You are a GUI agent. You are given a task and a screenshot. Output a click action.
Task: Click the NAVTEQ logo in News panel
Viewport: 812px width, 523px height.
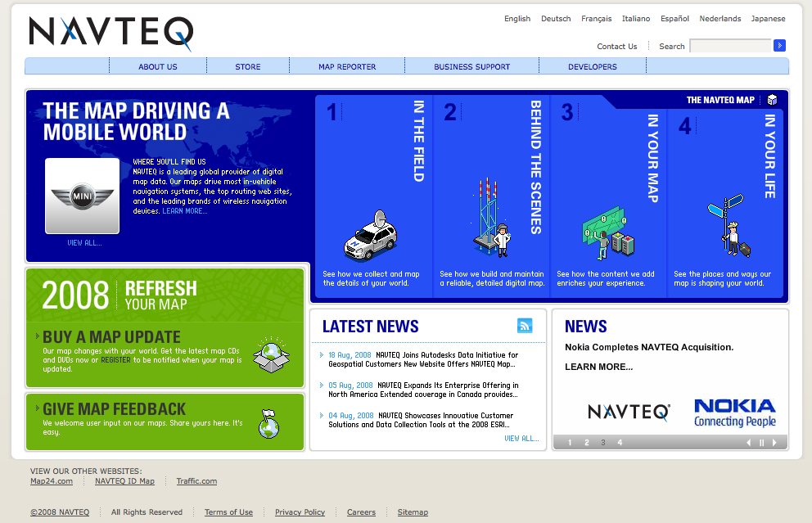(629, 413)
